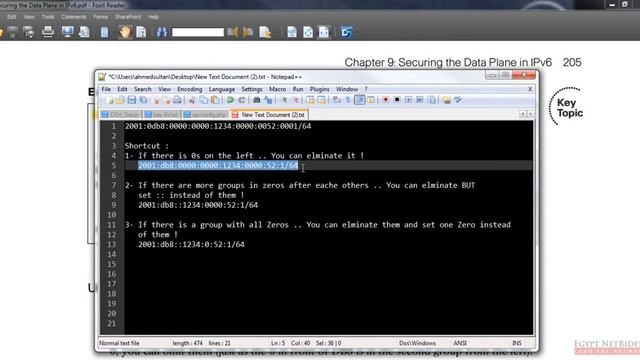This screenshot has height=360, width=640.
Task: Click the Save icon in Notepad++ toolbar
Action: pyautogui.click(x=132, y=100)
